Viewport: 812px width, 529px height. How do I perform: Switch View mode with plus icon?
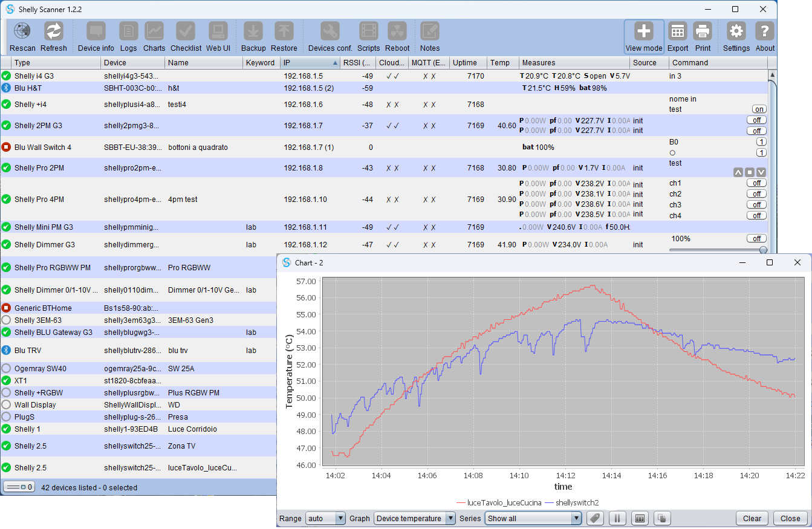[644, 37]
